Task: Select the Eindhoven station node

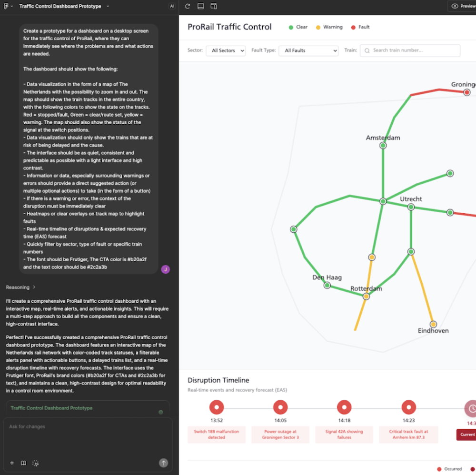Action: 433,325
